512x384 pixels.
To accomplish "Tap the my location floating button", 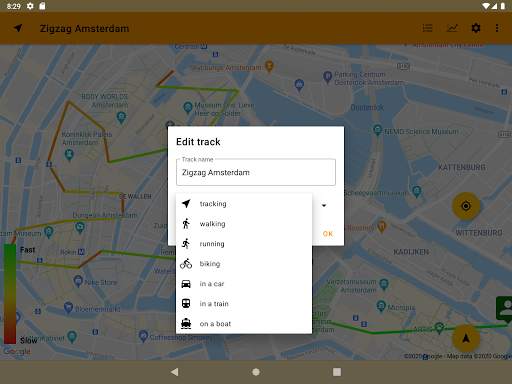I will click(x=466, y=206).
